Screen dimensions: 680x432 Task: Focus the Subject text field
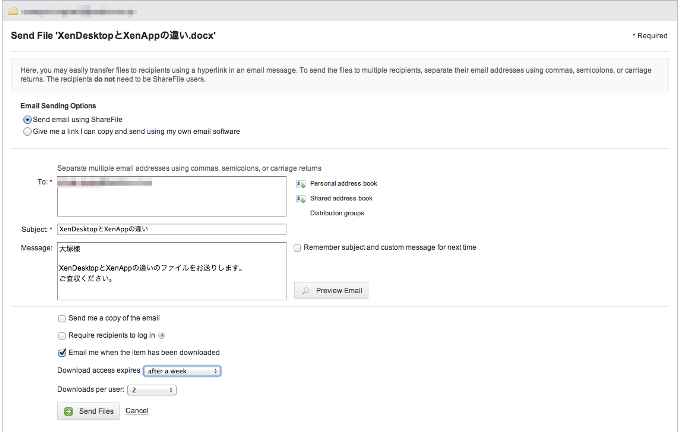171,229
